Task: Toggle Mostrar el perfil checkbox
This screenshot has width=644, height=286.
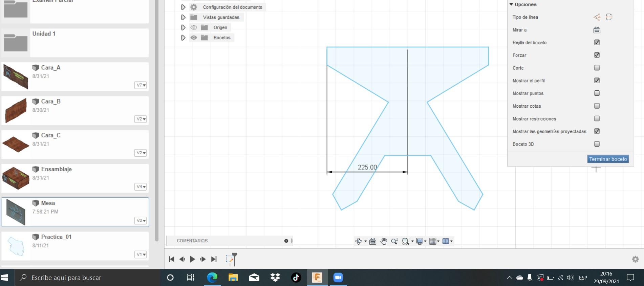Action: pos(597,80)
